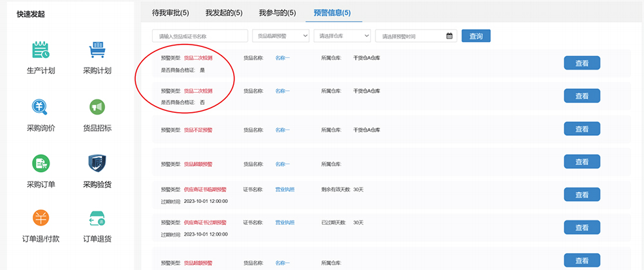Open the 采购验货 shield icon
This screenshot has width=644, height=270.
(x=97, y=163)
